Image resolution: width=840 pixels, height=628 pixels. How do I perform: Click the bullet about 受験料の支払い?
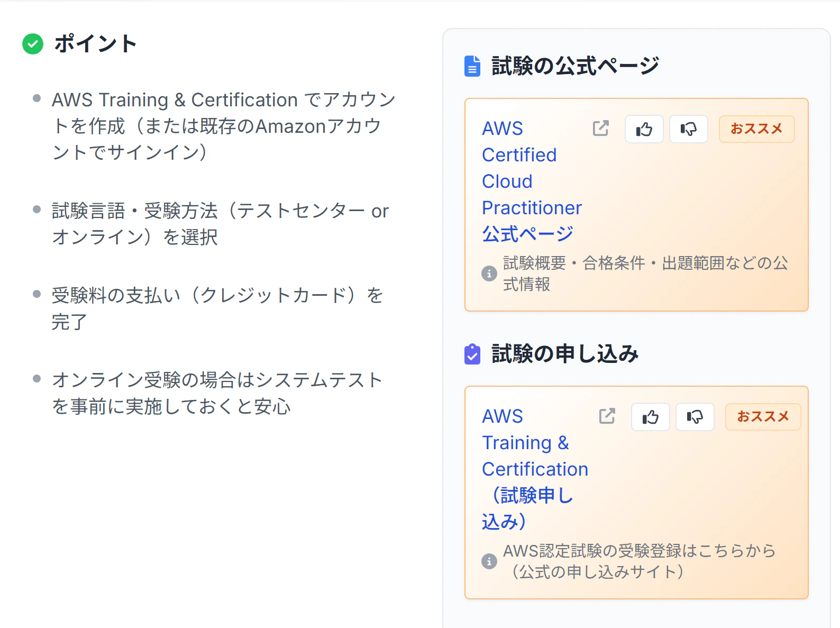pyautogui.click(x=217, y=308)
